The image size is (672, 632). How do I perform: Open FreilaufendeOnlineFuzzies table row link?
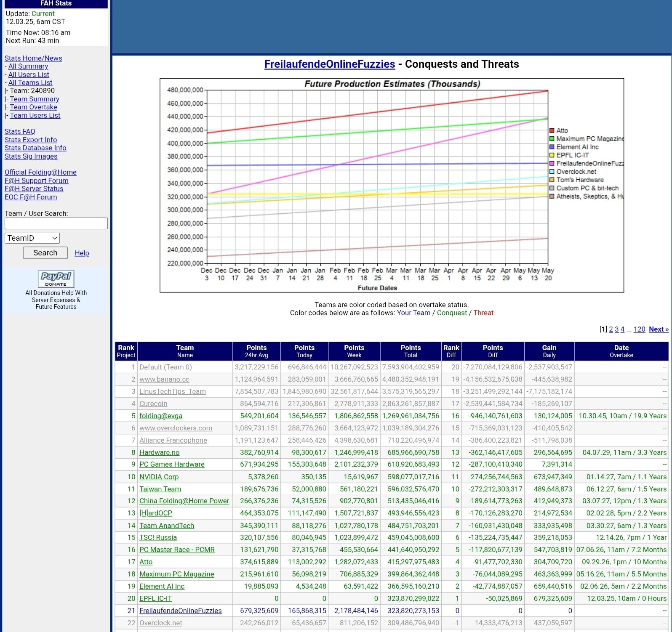click(180, 611)
